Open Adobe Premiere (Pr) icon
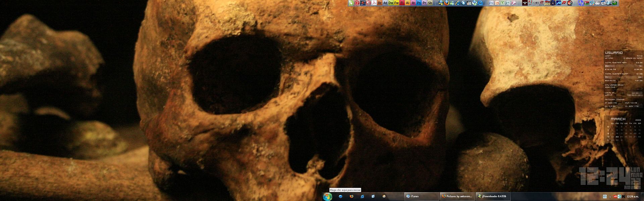This screenshot has height=201, width=644. point(424,3)
